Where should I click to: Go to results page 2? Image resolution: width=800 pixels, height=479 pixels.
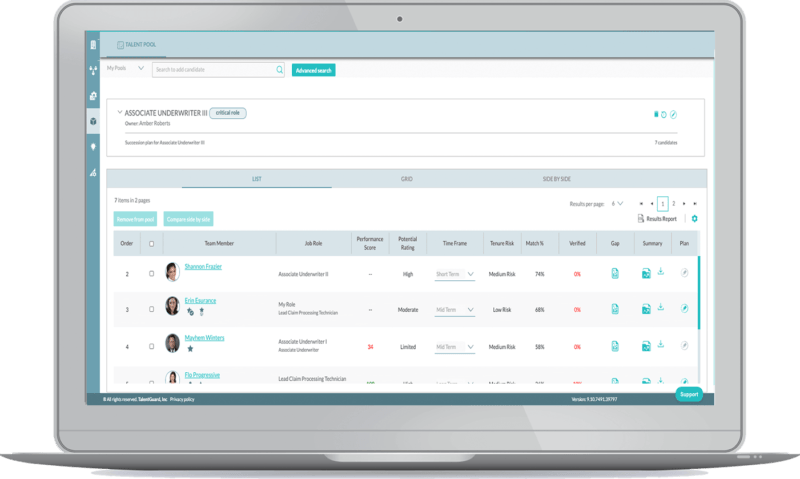click(673, 204)
